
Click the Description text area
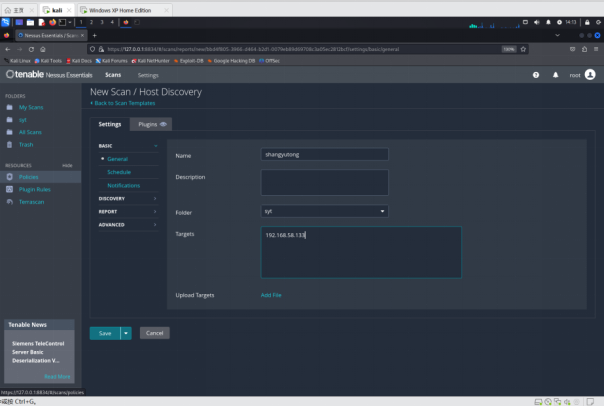coord(324,183)
